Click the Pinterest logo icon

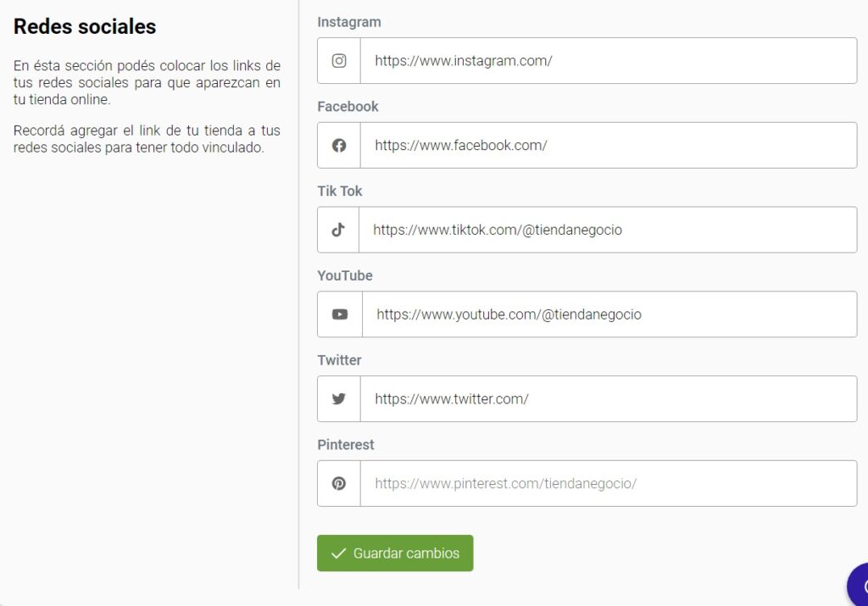(339, 484)
